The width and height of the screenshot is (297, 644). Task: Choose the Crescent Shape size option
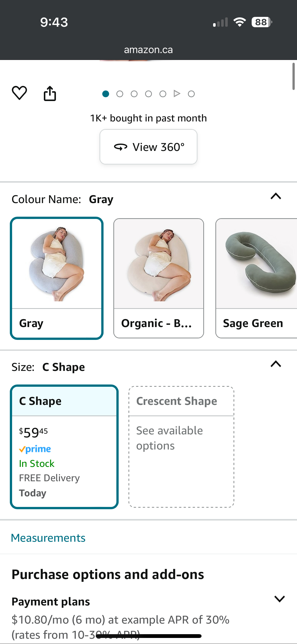[181, 446]
